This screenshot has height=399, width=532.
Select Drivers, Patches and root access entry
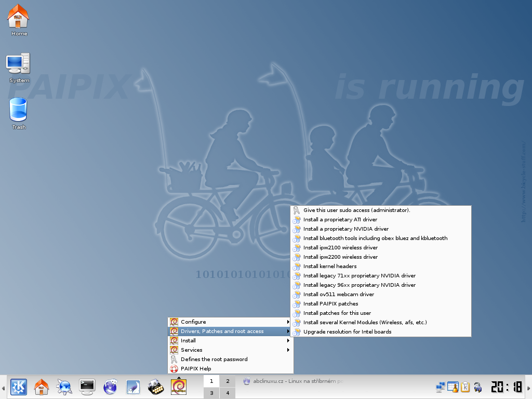point(230,331)
